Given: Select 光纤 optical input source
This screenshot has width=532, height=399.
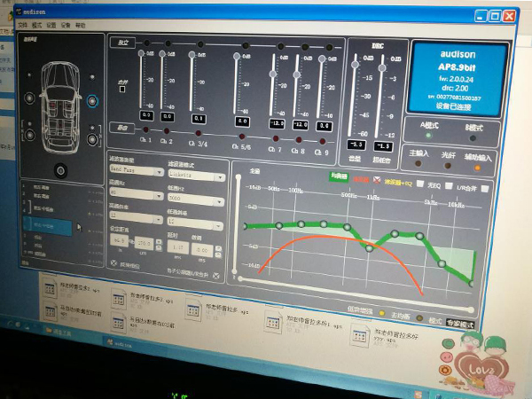Looking at the screenshot, I should coord(448,166).
